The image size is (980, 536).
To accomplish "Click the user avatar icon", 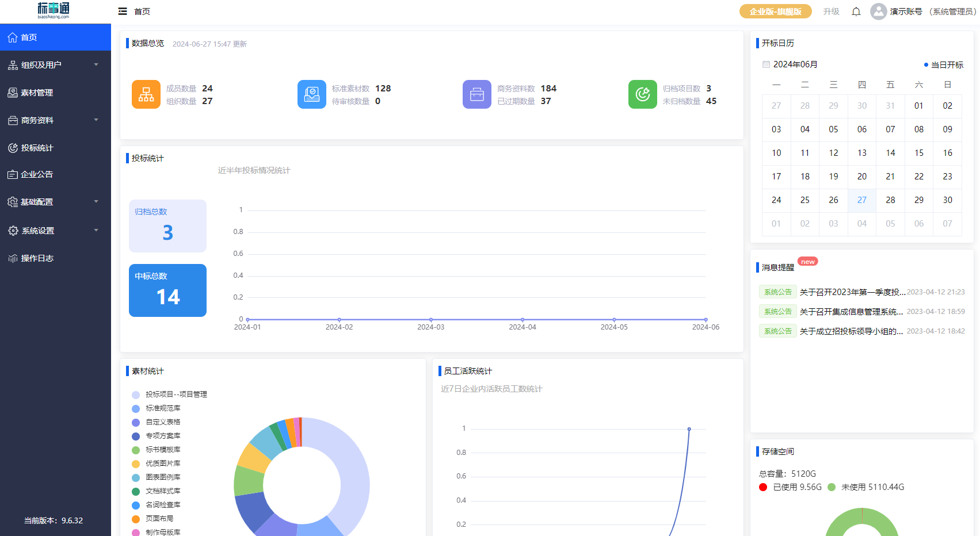I will 878,12.
